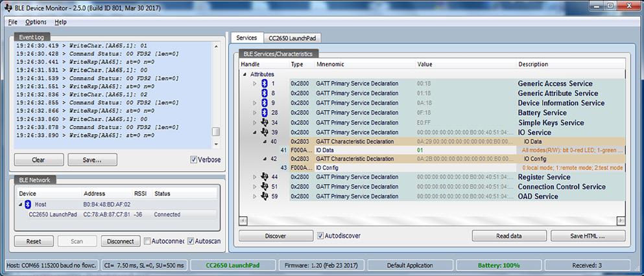Collapse the Host device tree node
This screenshot has height=276, width=644.
pyautogui.click(x=21, y=204)
